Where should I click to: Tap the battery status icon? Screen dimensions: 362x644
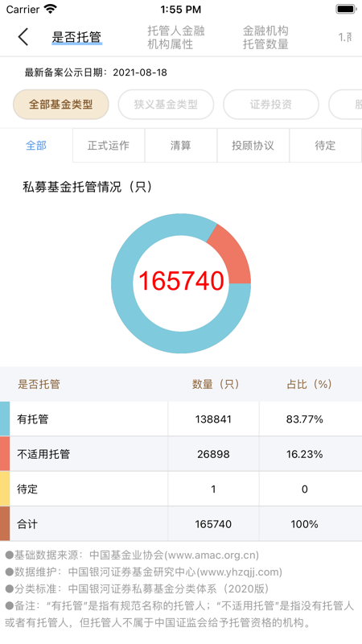click(346, 9)
